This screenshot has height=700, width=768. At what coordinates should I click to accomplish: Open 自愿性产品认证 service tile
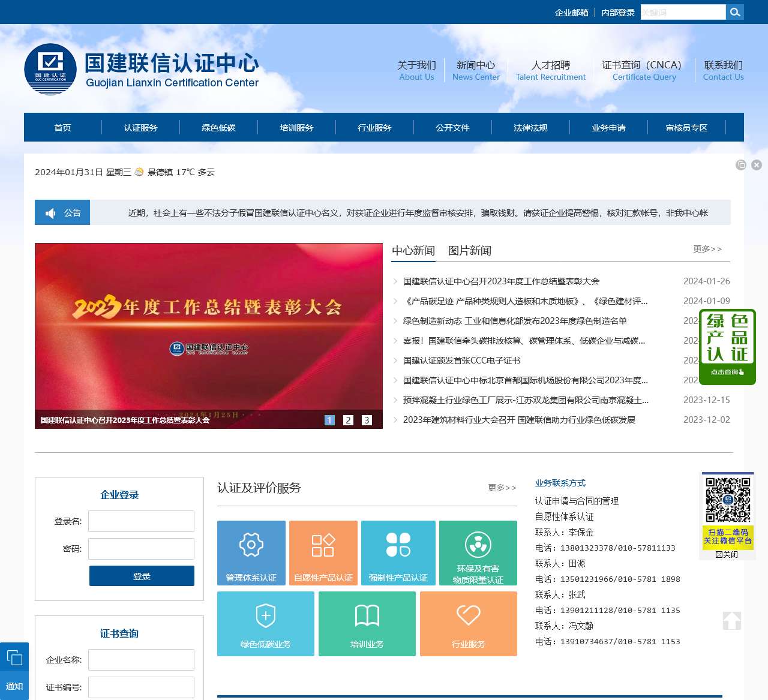[323, 552]
